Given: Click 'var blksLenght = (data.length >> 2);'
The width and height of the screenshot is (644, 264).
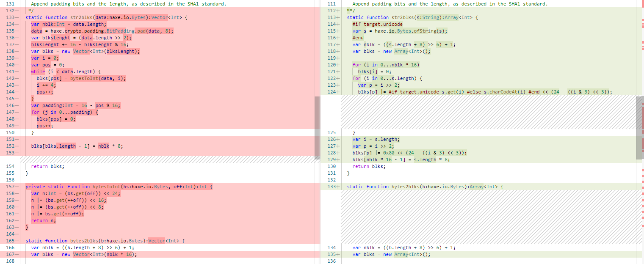Looking at the screenshot, I should click(81, 38).
